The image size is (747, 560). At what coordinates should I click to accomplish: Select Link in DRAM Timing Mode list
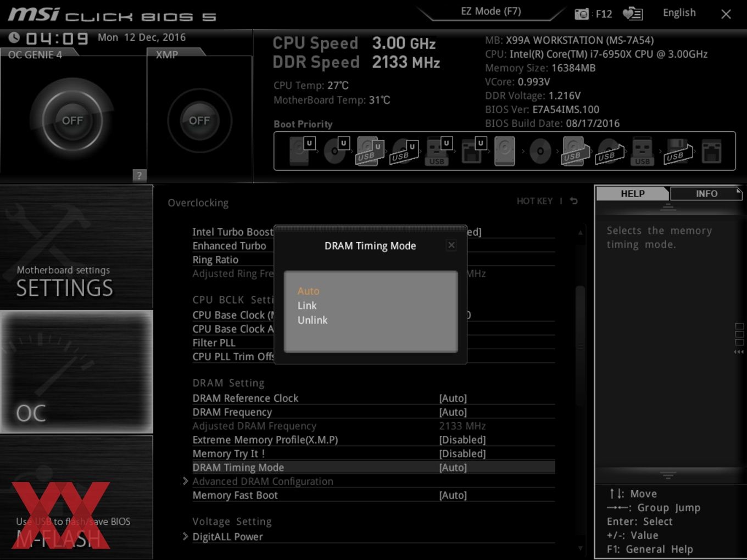307,305
